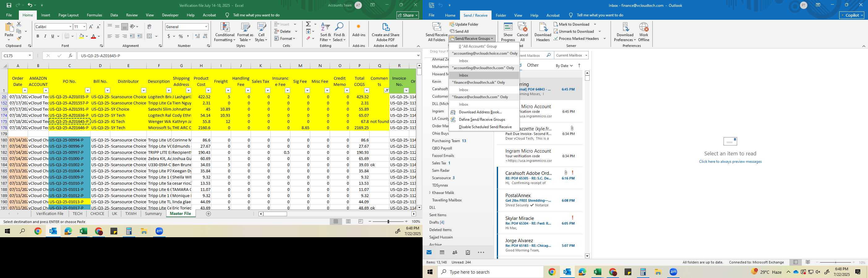Click Outlook Mail navigation icon
868x278 pixels.
[429, 252]
